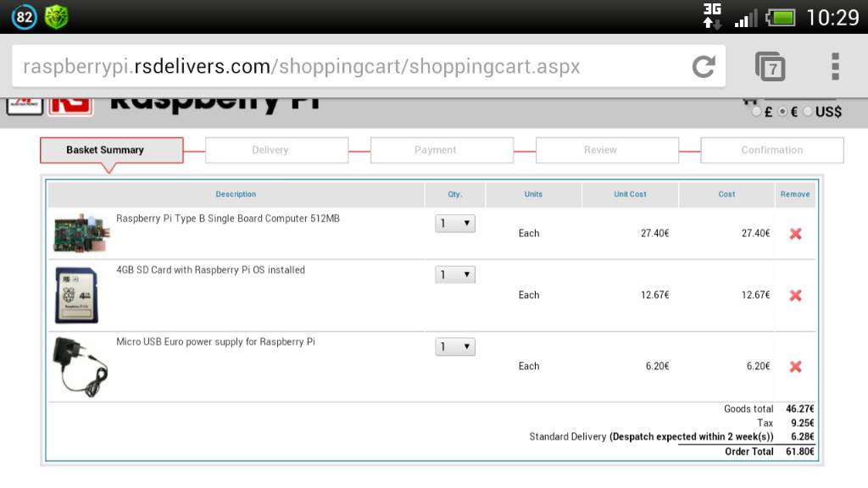The height and width of the screenshot is (488, 868).
Task: Click the SD card thumbnail
Action: [77, 295]
